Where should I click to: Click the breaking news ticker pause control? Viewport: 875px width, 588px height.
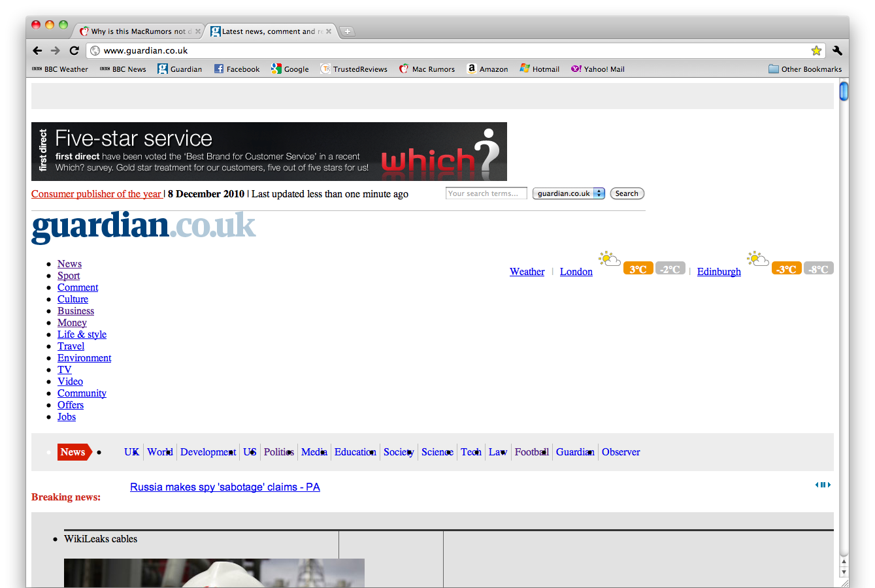click(x=823, y=485)
